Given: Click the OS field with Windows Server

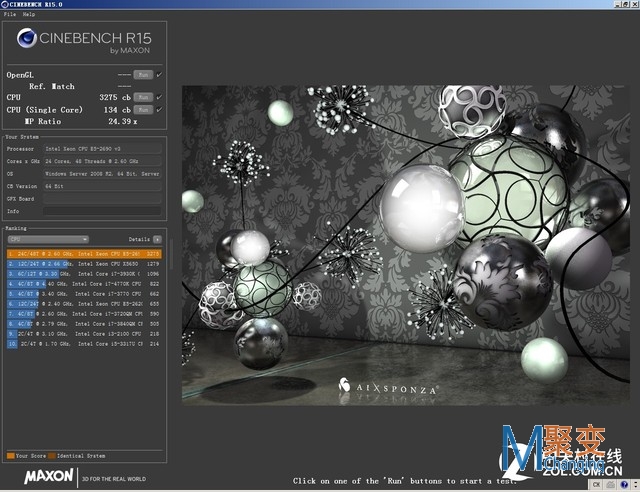Looking at the screenshot, I should (x=102, y=174).
